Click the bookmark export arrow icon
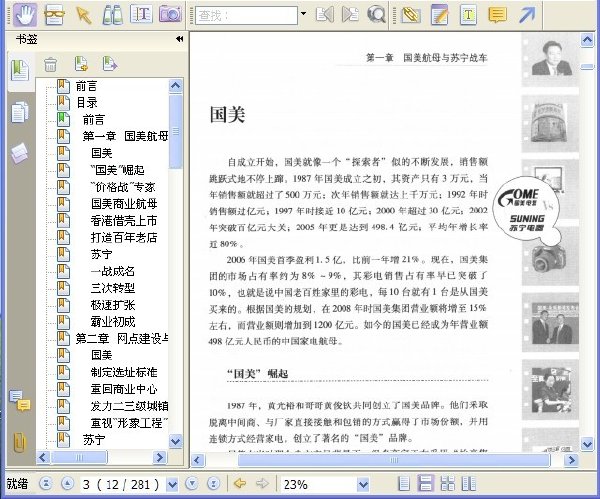The image size is (600, 499). coord(110,64)
